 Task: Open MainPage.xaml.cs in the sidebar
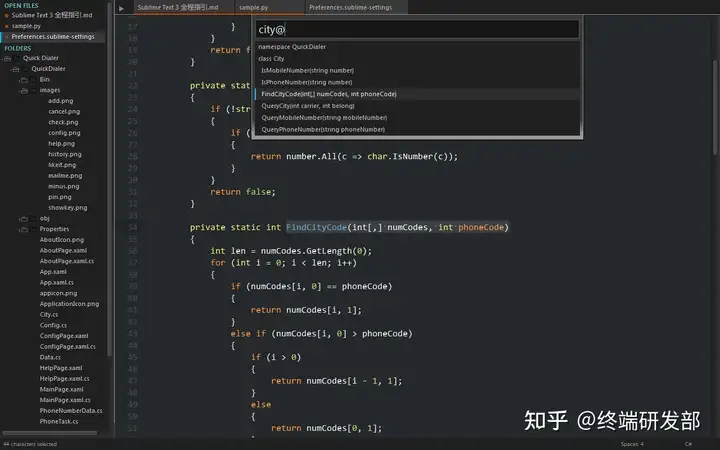[65, 400]
